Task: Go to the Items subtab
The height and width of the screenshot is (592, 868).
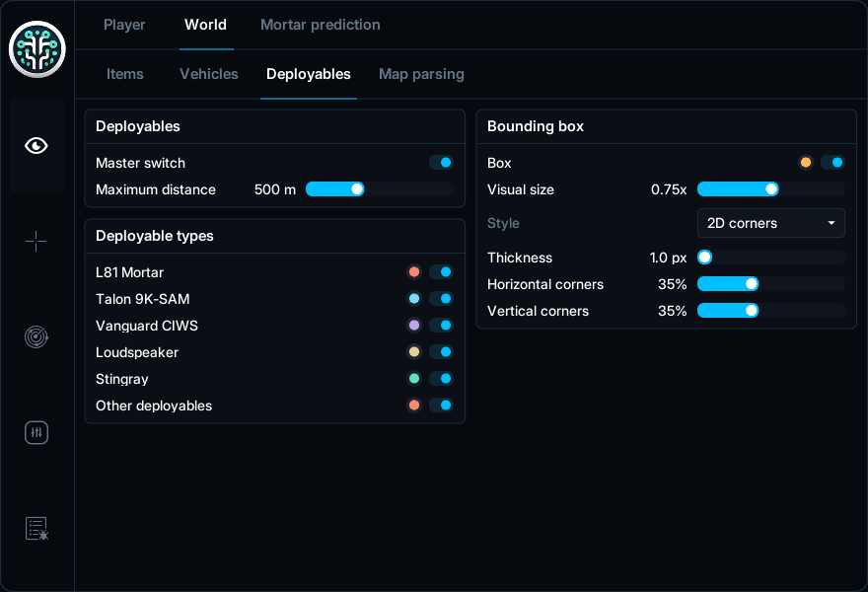Action: click(x=125, y=74)
